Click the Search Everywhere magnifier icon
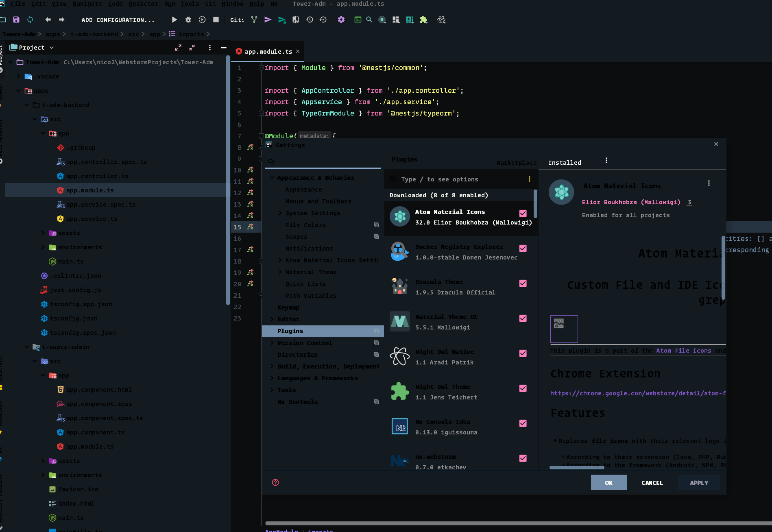The height and width of the screenshot is (532, 772). coord(369,20)
